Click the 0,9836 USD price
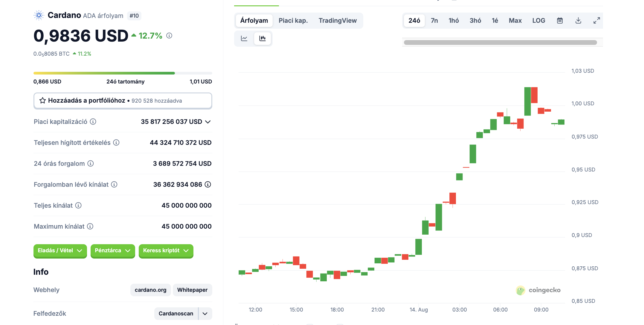 click(81, 36)
